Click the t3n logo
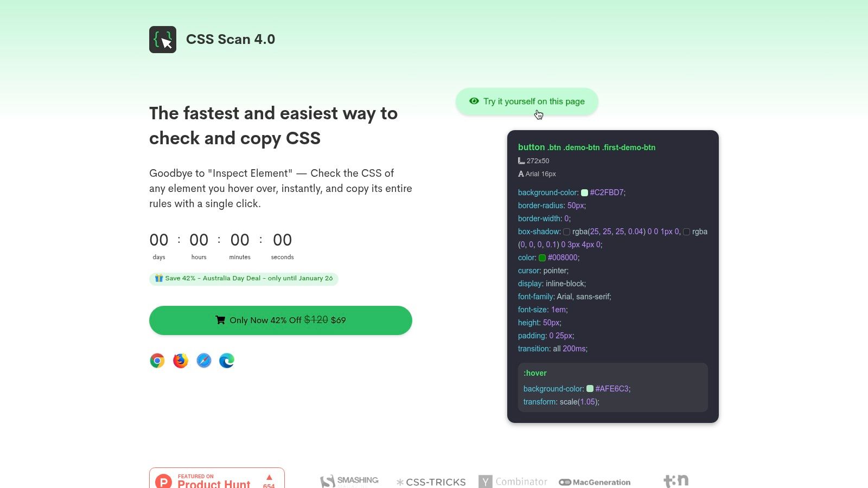The height and width of the screenshot is (488, 868). (676, 480)
